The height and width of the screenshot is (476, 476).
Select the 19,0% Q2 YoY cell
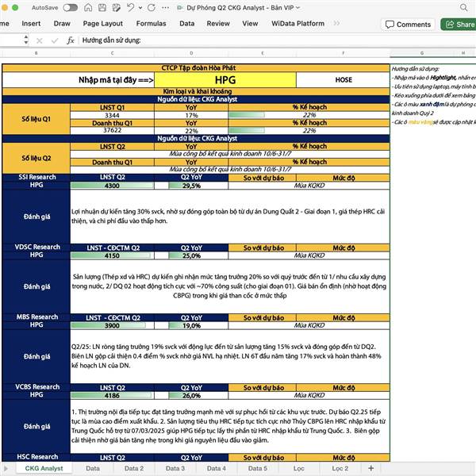pos(191,325)
